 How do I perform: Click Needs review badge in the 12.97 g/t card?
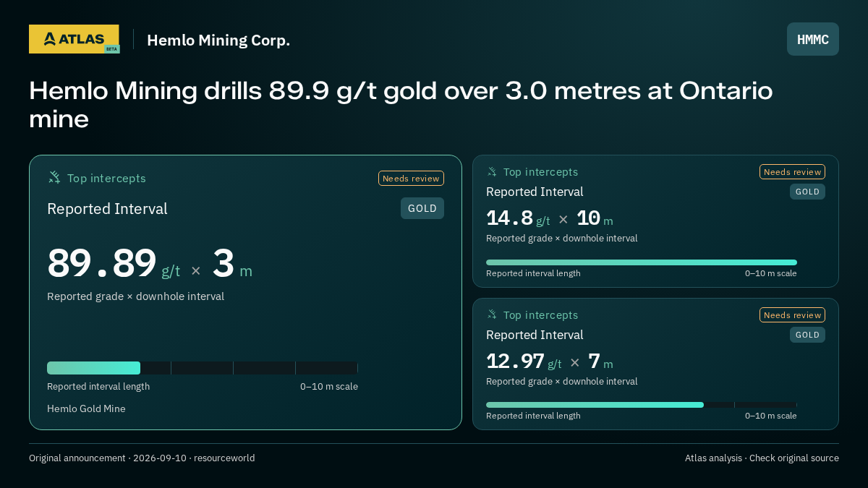pyautogui.click(x=792, y=315)
